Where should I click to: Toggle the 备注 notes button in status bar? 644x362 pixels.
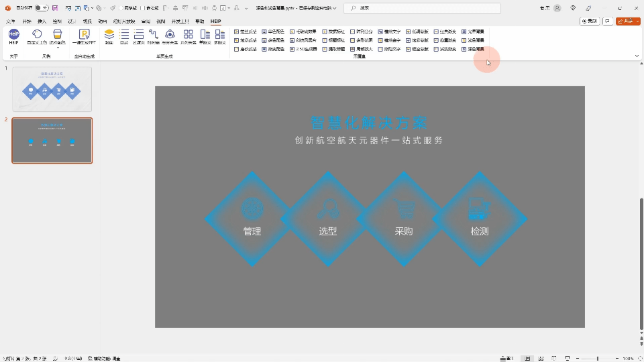point(507,358)
